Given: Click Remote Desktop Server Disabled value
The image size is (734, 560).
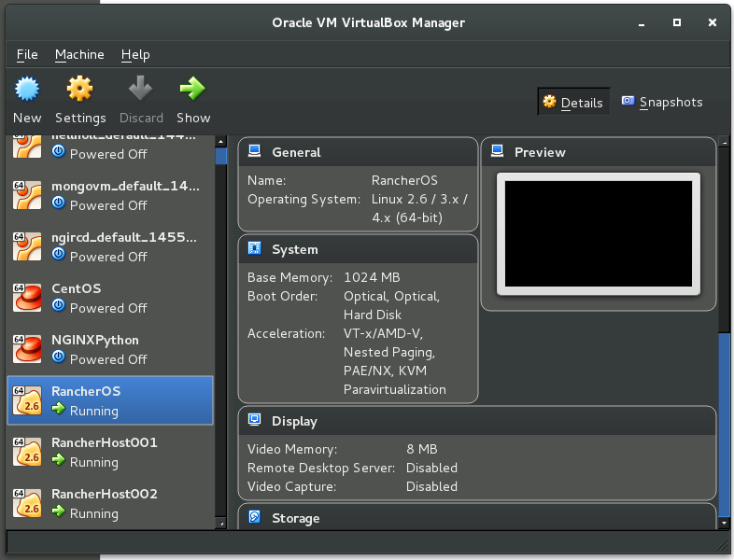Looking at the screenshot, I should (x=431, y=469).
